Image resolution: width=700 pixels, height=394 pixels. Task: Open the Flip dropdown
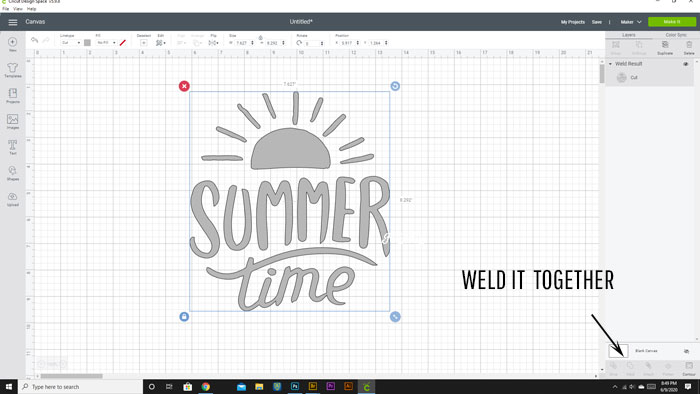click(213, 43)
